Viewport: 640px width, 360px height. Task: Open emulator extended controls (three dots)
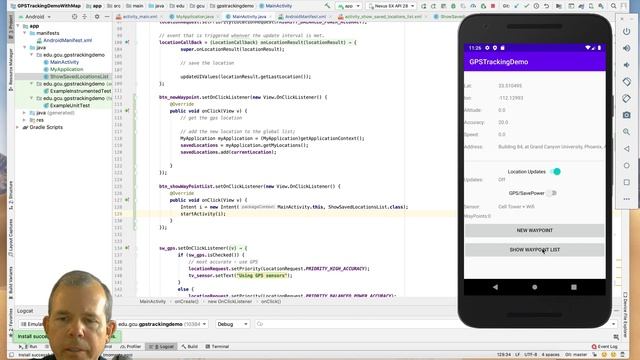pyautogui.click(x=627, y=199)
